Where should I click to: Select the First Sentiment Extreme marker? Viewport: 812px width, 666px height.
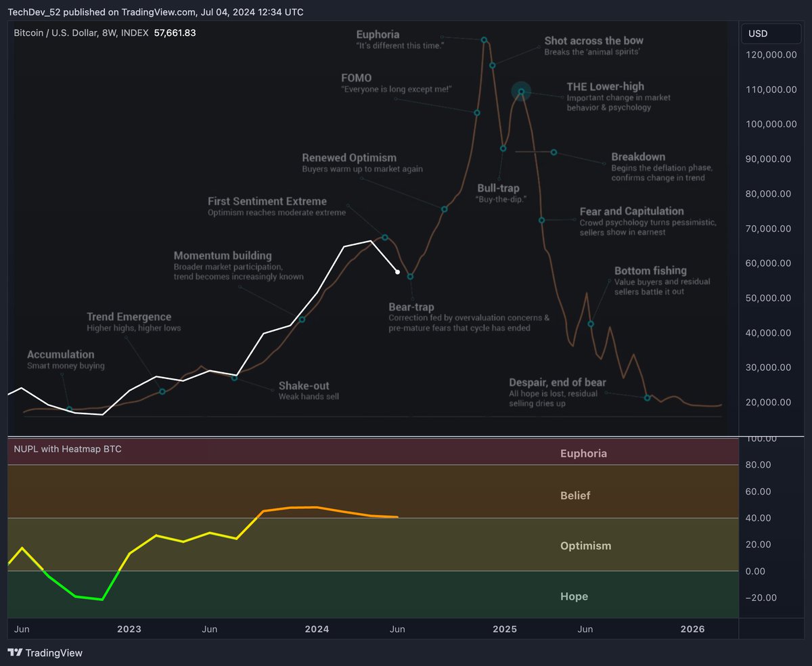(x=385, y=238)
